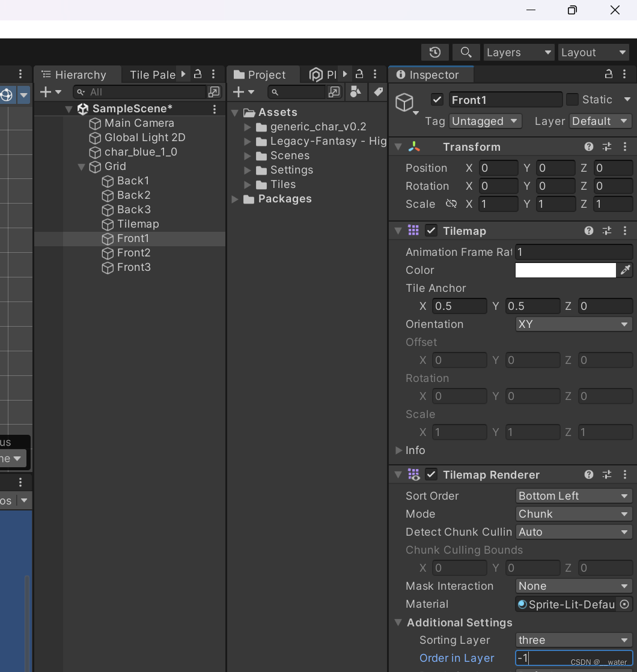This screenshot has height=672, width=637.
Task: Click Animation Frame Rate input field
Action: [x=573, y=252]
